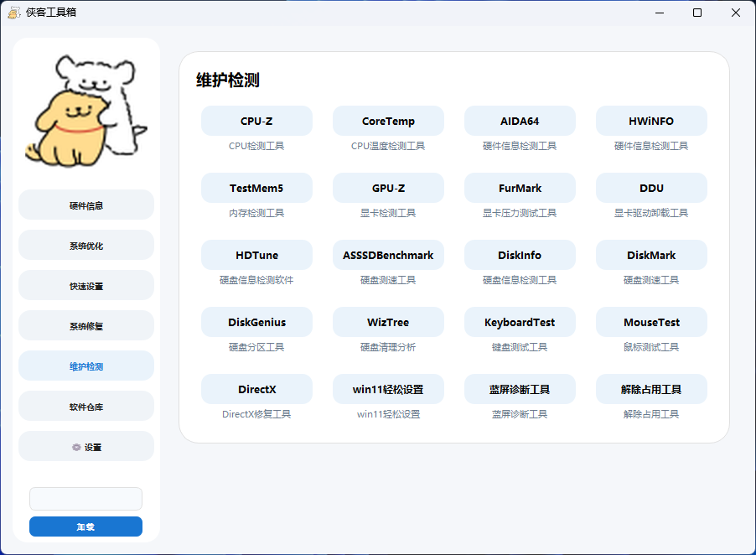
Task: Click the description '显卡驱动卸载工具' under DDU
Action: [x=651, y=213]
